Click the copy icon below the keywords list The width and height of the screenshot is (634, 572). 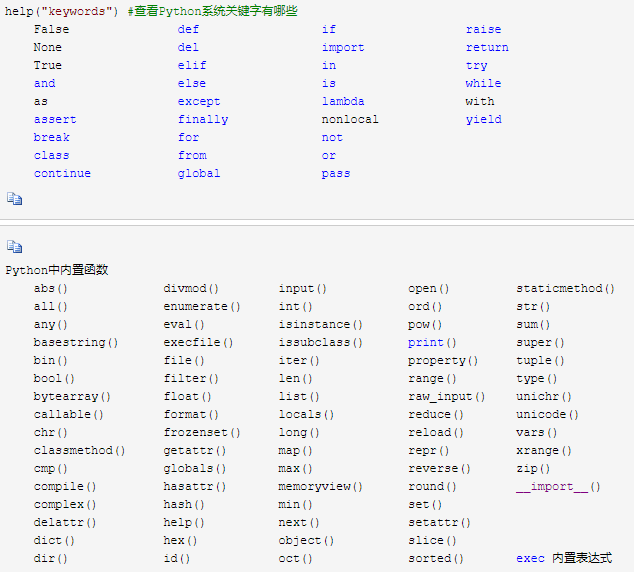coord(15,198)
